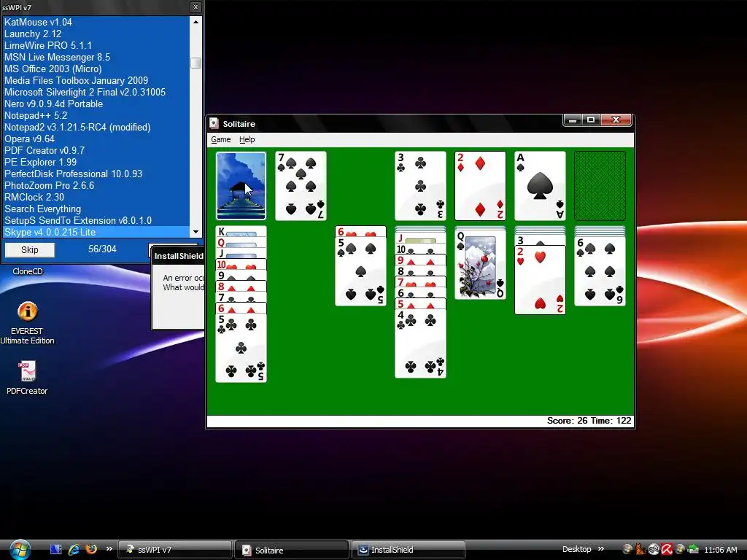The image size is (747, 560).
Task: Select the king atop the first column
Action: (241, 232)
